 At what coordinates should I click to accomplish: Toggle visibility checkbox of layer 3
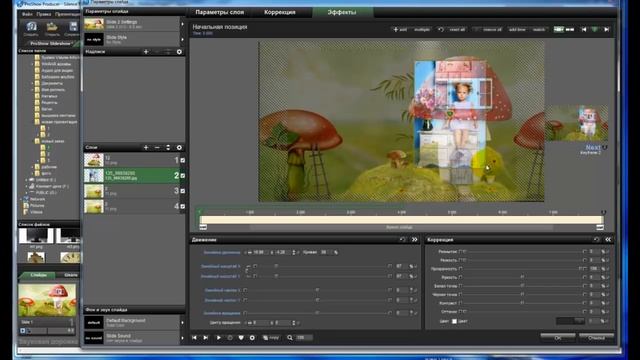coord(182,191)
